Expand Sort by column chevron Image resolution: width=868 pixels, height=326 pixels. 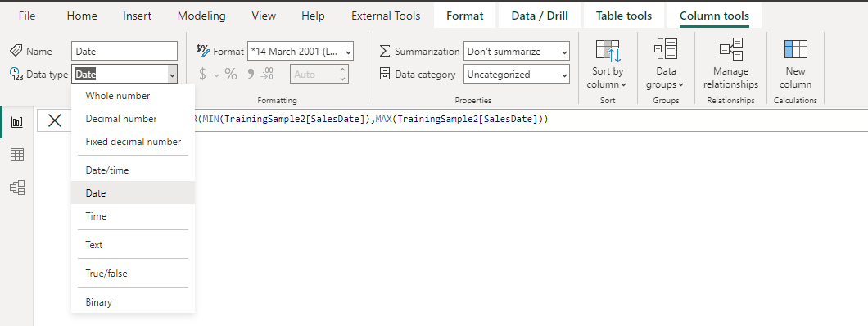click(x=623, y=84)
